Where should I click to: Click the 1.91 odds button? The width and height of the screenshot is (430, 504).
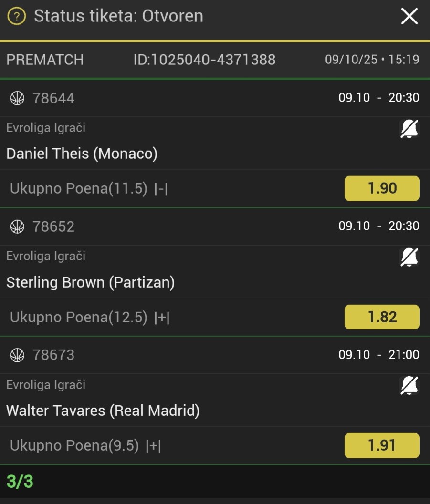click(x=382, y=445)
